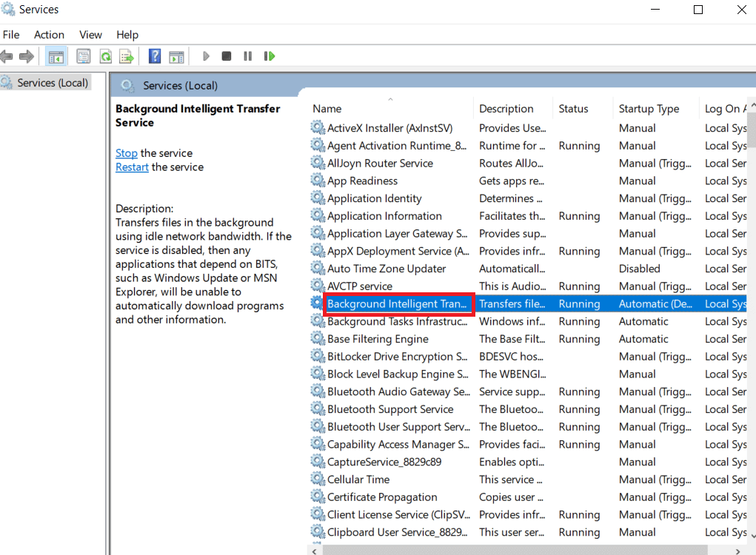Select Client License Service (ClipSV... row

tap(398, 514)
